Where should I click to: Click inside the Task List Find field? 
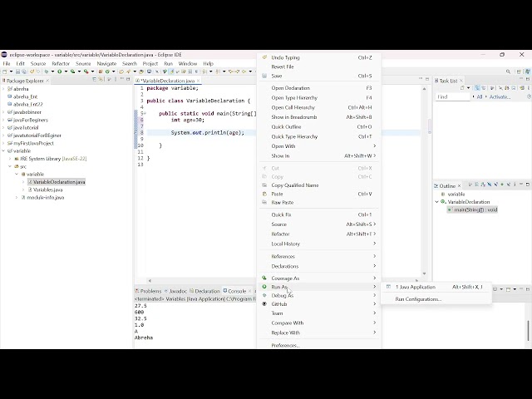coord(452,96)
